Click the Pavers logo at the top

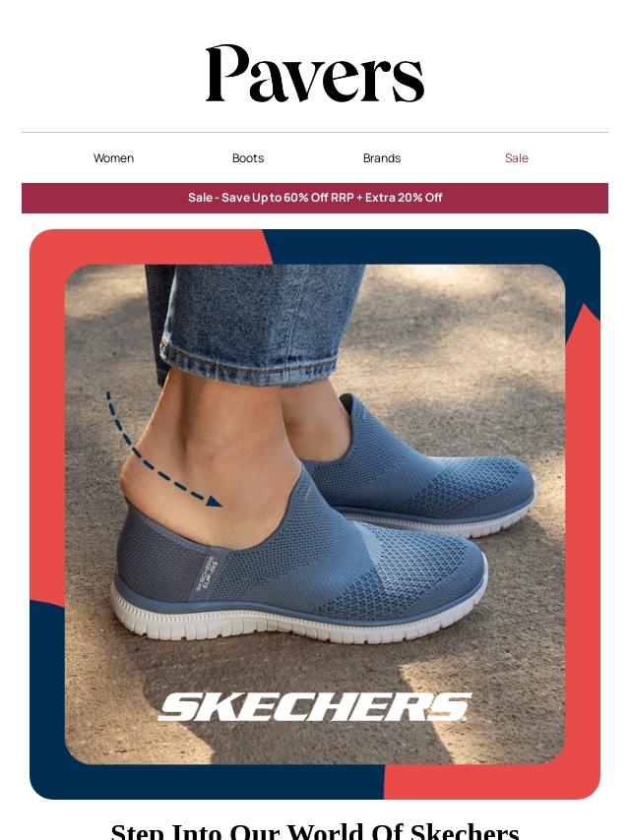pyautogui.click(x=315, y=74)
